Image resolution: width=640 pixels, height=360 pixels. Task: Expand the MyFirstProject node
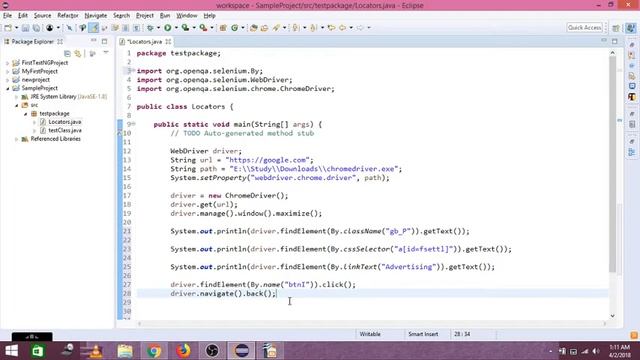7,71
